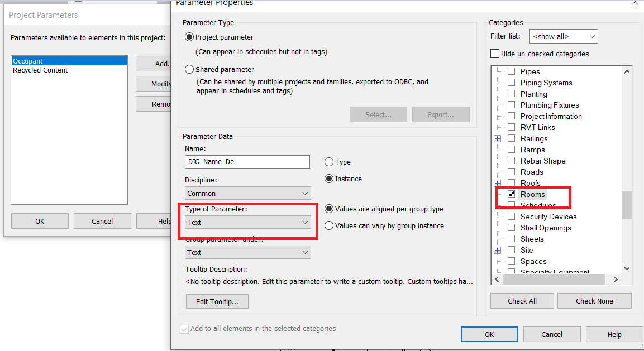Check the Project Information checkbox
The height and width of the screenshot is (351, 644).
511,116
